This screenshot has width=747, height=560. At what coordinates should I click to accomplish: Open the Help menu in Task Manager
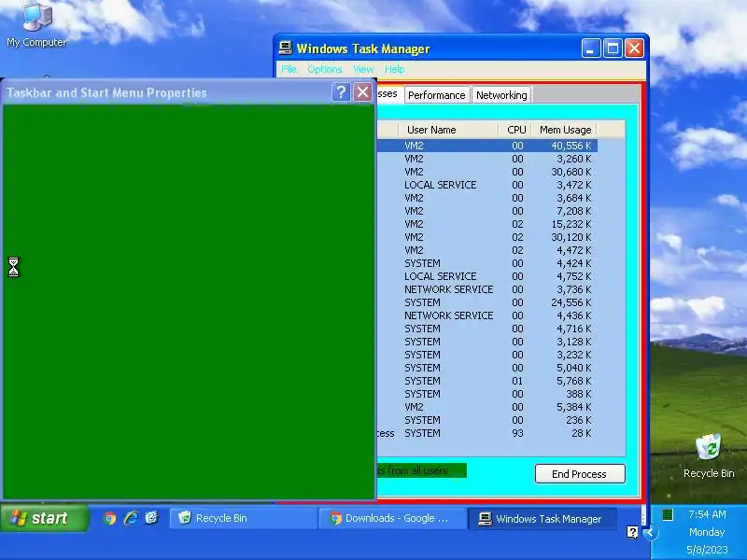(x=394, y=69)
